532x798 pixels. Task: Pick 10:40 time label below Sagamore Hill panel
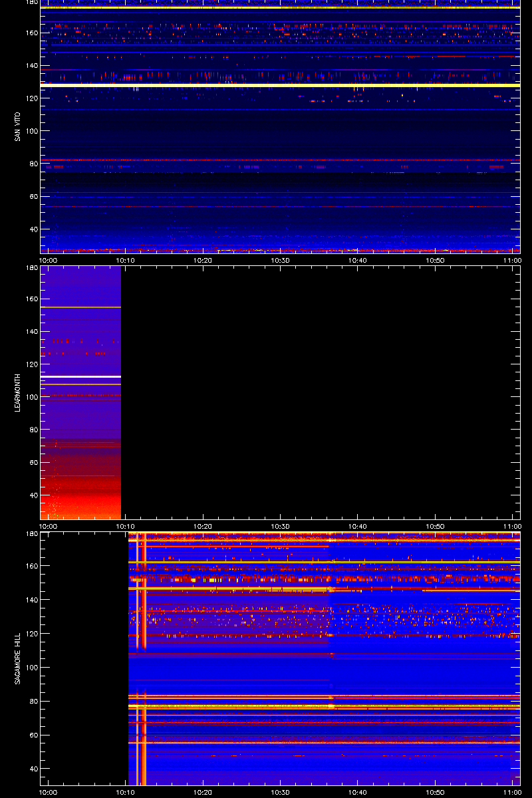[x=358, y=792]
